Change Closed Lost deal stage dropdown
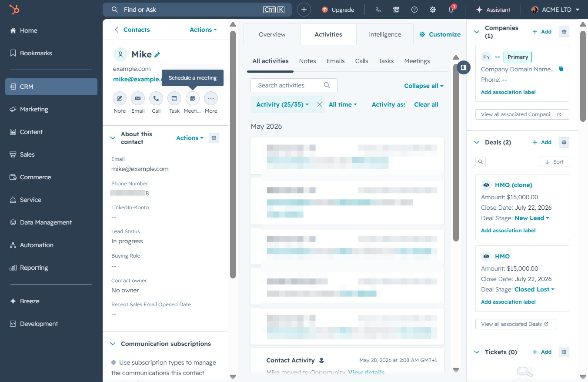 coord(535,289)
